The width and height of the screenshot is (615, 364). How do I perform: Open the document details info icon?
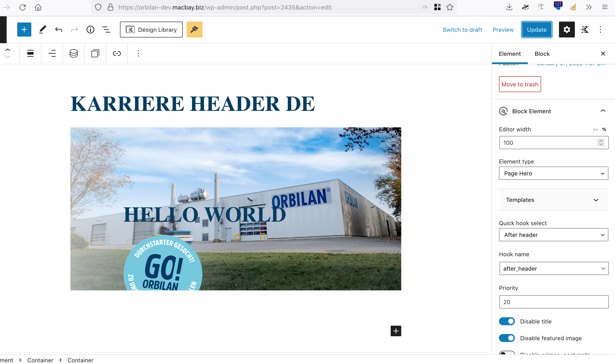[x=90, y=30]
